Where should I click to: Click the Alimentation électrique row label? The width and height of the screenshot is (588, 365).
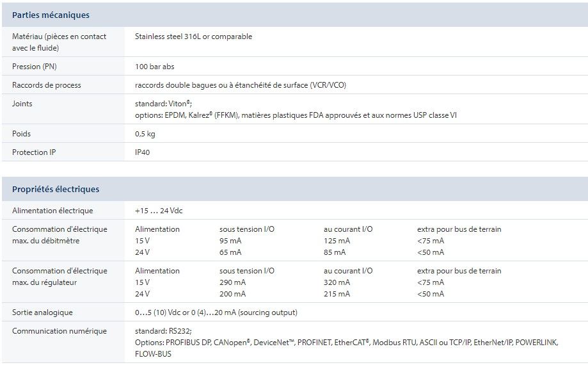[52, 211]
